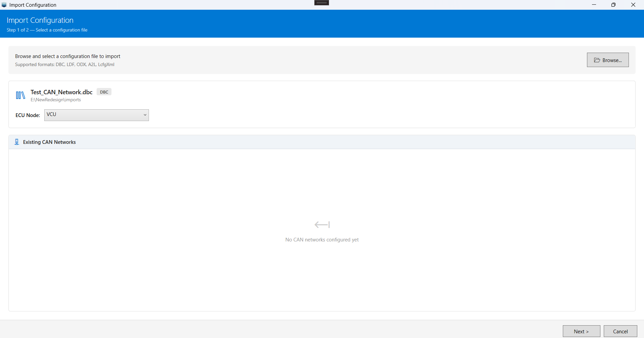This screenshot has height=338, width=644.
Task: Cancel the import wizard
Action: tap(620, 331)
